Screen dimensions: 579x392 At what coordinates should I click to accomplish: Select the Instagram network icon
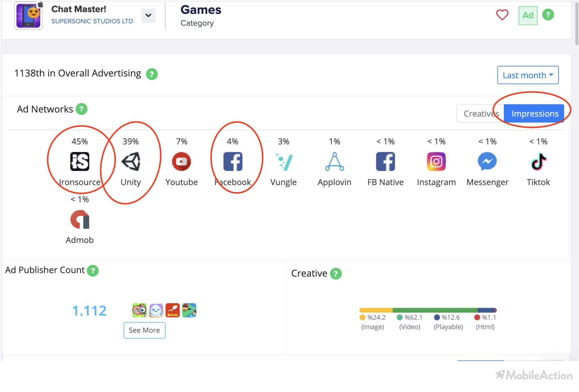[436, 161]
